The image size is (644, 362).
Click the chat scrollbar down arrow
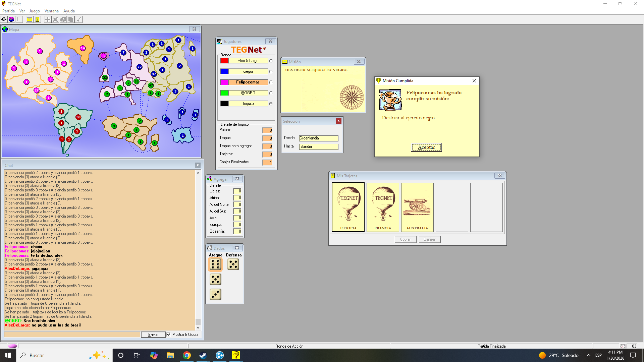tap(198, 328)
